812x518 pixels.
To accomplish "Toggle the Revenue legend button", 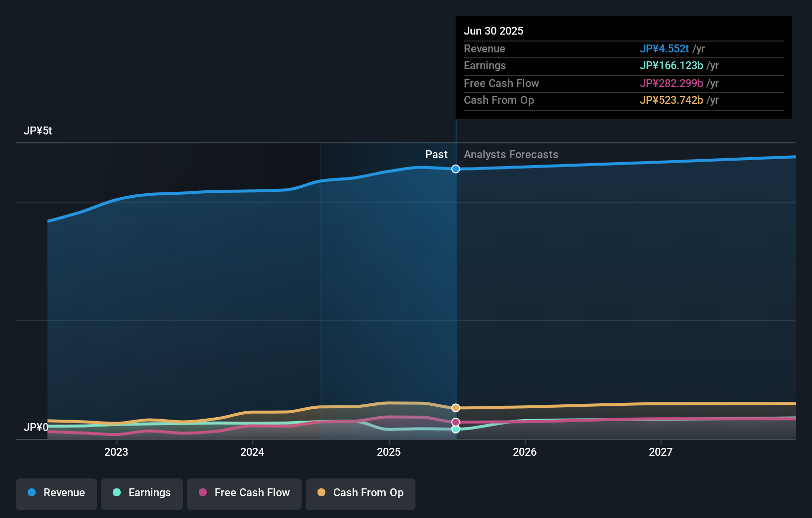I will (56, 494).
